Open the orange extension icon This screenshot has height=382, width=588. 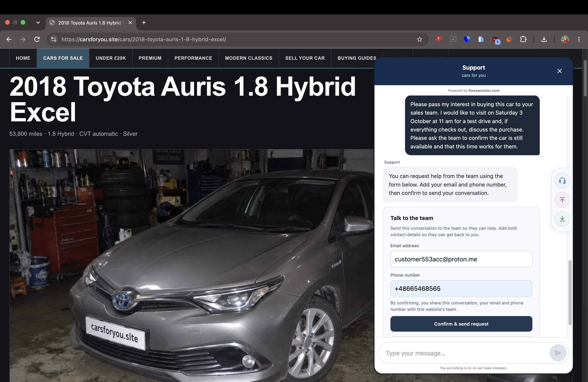[509, 39]
